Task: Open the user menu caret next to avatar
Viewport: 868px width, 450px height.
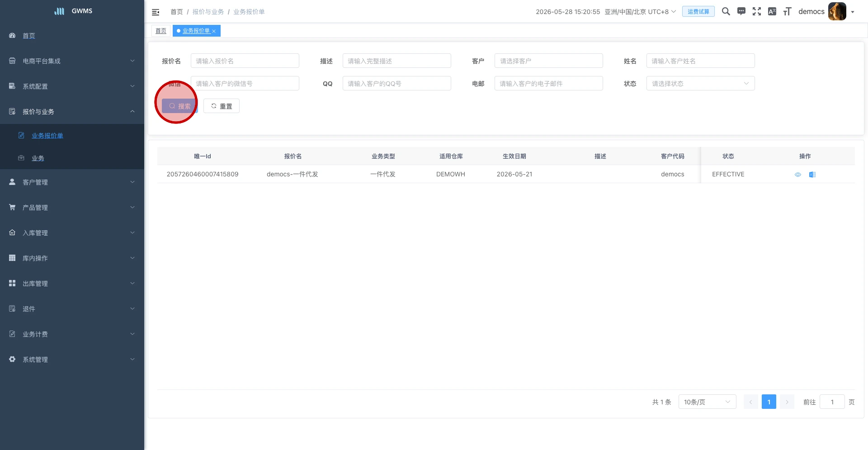Action: pyautogui.click(x=853, y=12)
